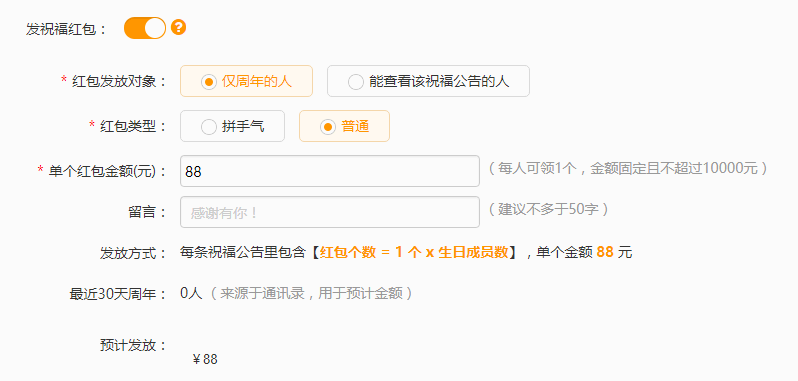Click the ¥88 estimated total amount

pyautogui.click(x=205, y=359)
